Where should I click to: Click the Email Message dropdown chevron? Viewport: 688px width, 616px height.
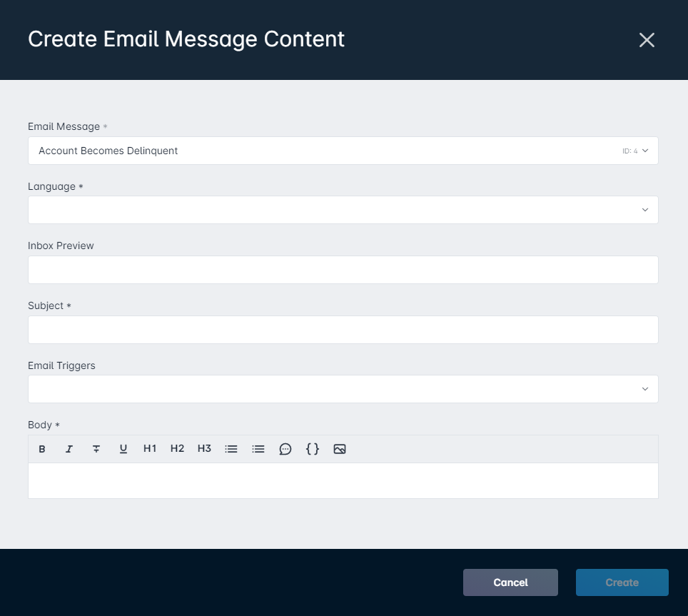coord(645,151)
